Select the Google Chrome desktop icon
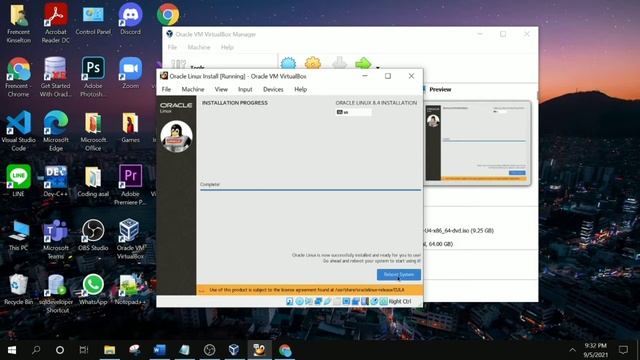 pyautogui.click(x=168, y=14)
